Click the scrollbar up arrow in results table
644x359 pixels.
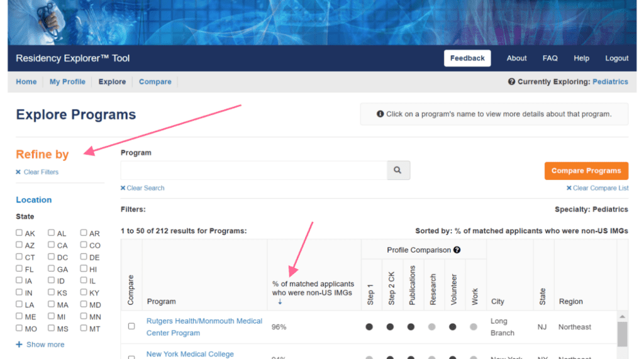622,316
